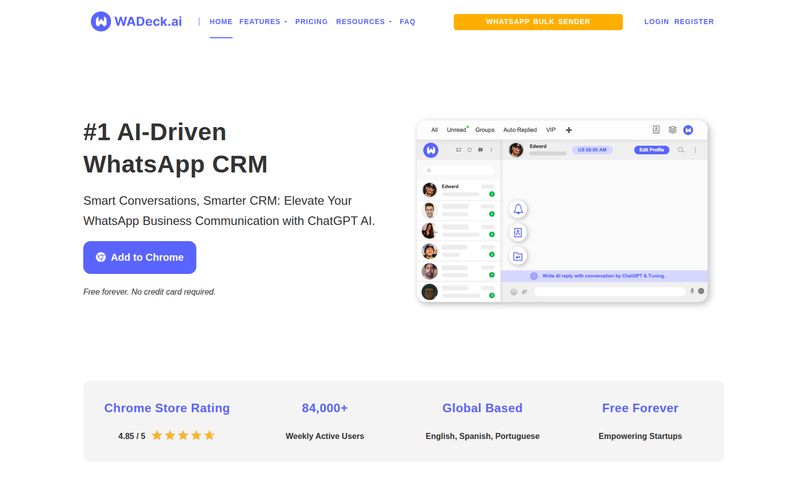The width and height of the screenshot is (800, 496).
Task: Click the fifth star in the rating
Action: (209, 435)
